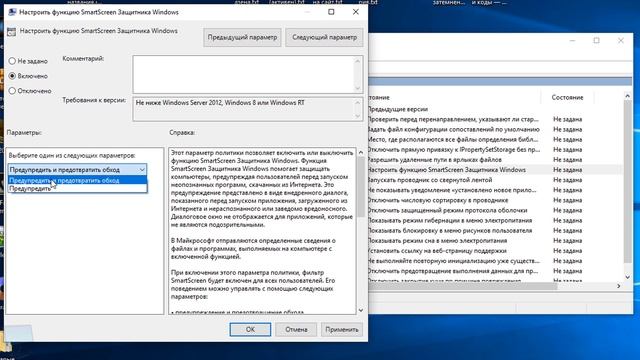Viewport: 640px width, 360px height.
Task: Minimize the background policy editor window
Action: point(572,40)
